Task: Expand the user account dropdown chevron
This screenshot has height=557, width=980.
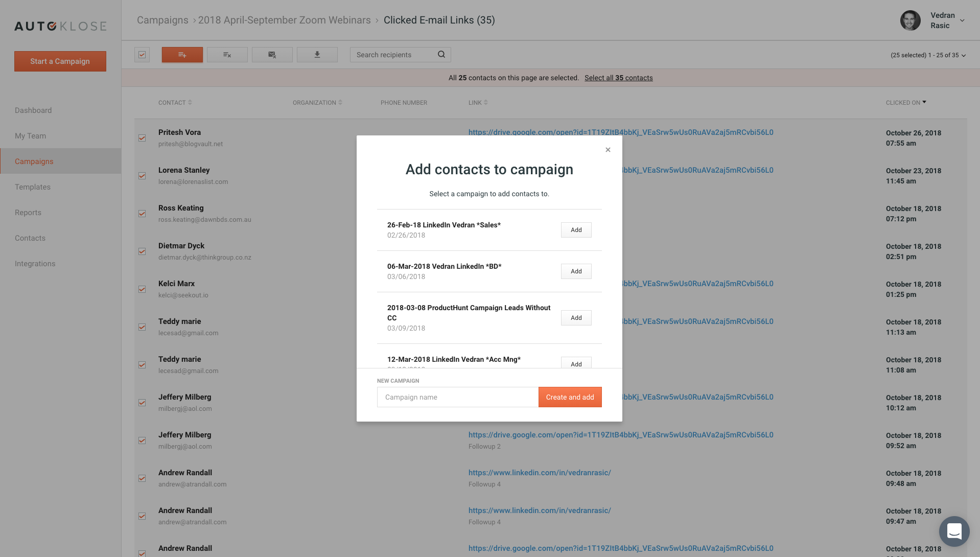Action: click(x=962, y=20)
